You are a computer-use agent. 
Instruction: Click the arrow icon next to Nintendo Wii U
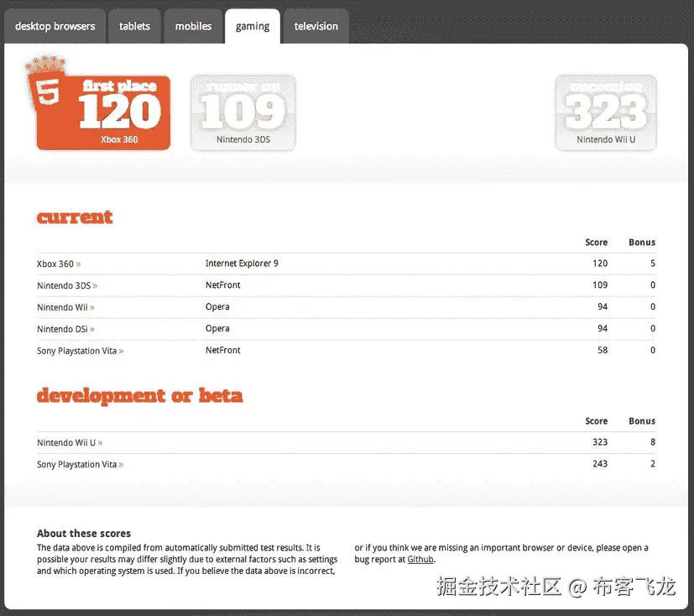(x=100, y=442)
